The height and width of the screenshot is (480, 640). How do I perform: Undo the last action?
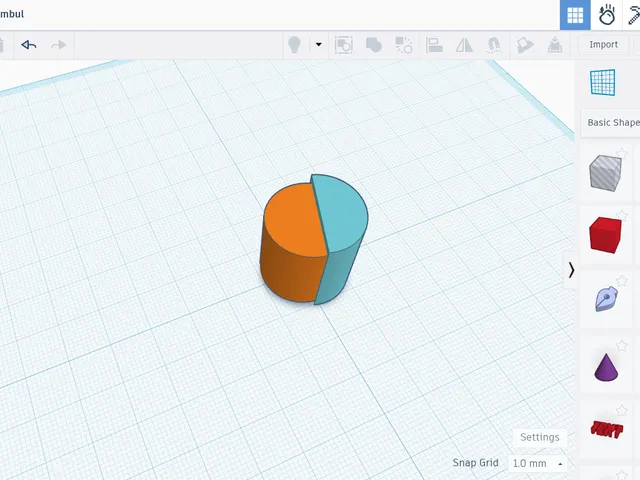29,44
